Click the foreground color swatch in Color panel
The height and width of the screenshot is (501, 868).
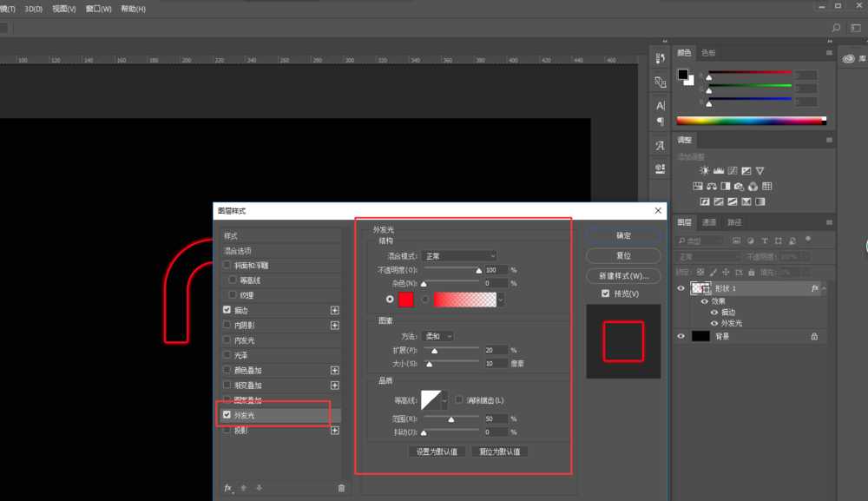pyautogui.click(x=683, y=75)
